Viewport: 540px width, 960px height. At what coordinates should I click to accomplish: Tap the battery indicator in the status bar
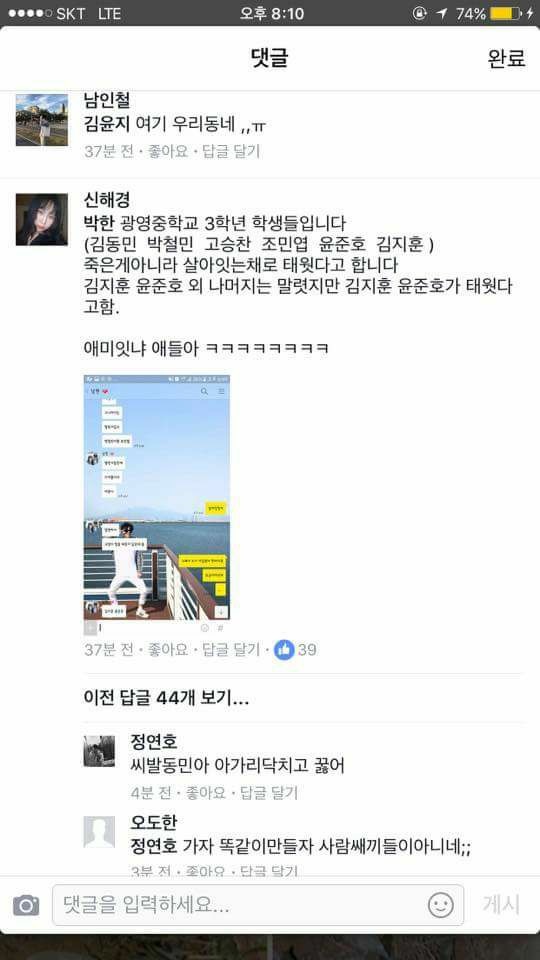(x=505, y=13)
